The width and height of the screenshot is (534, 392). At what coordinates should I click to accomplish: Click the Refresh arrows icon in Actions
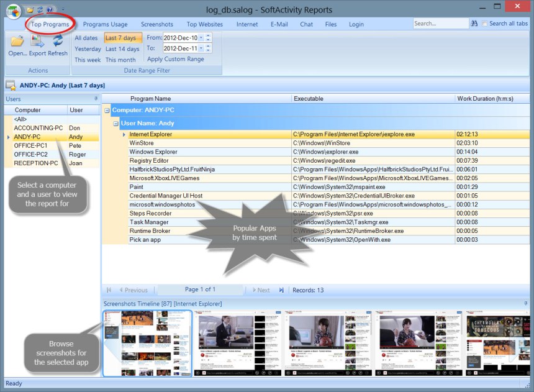(x=58, y=42)
